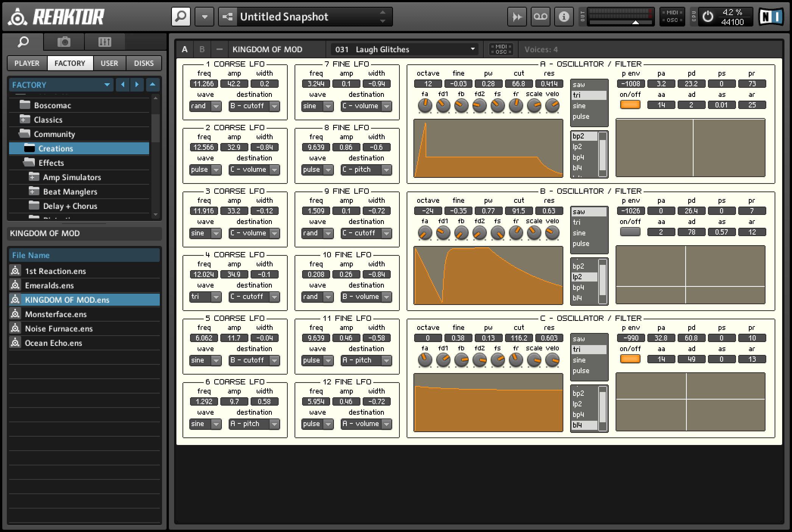
Task: Click oscillator A fd1 knob
Action: 443,106
